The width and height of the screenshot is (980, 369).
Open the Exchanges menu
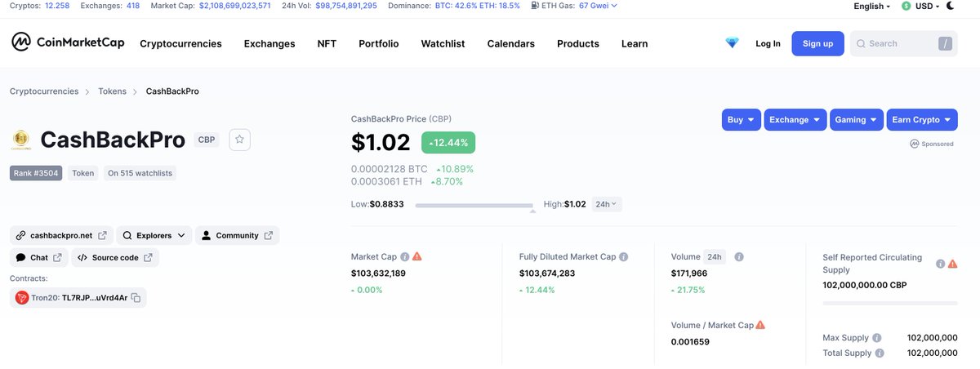269,43
